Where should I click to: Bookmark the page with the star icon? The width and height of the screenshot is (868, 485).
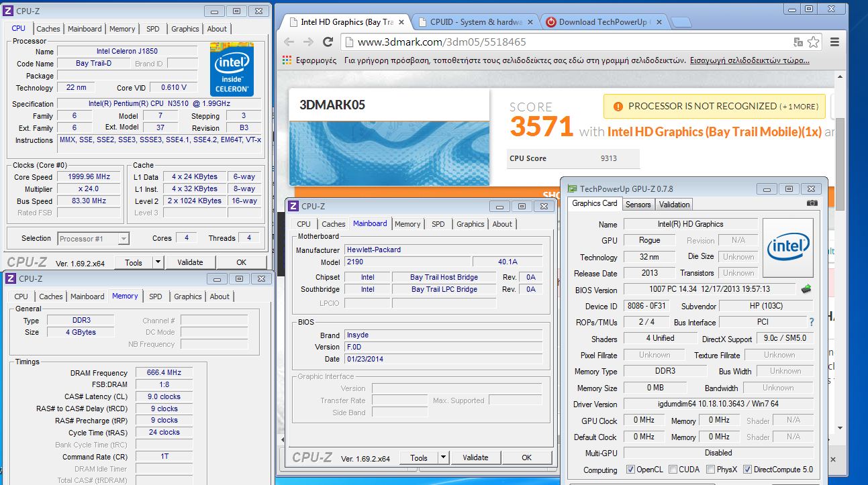tap(813, 42)
